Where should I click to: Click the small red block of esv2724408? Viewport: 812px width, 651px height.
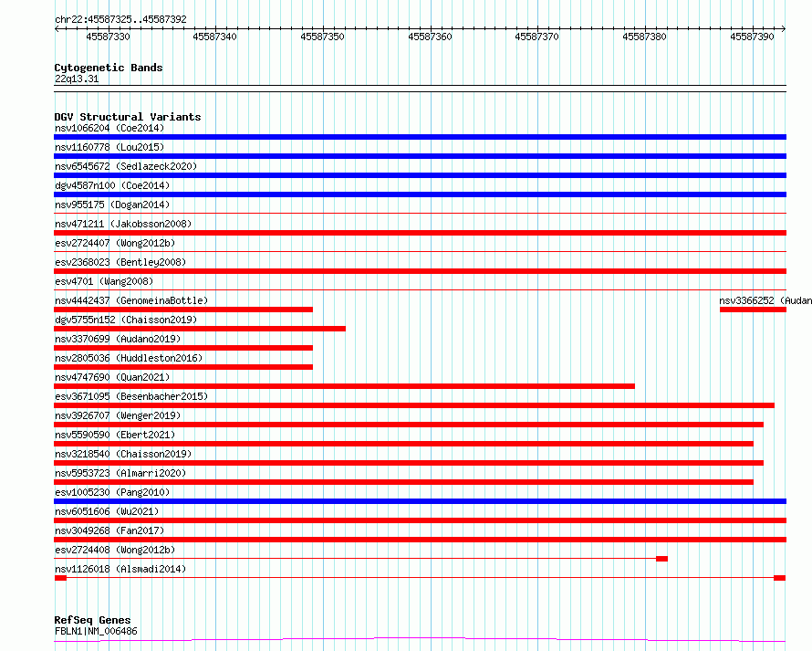click(x=661, y=559)
